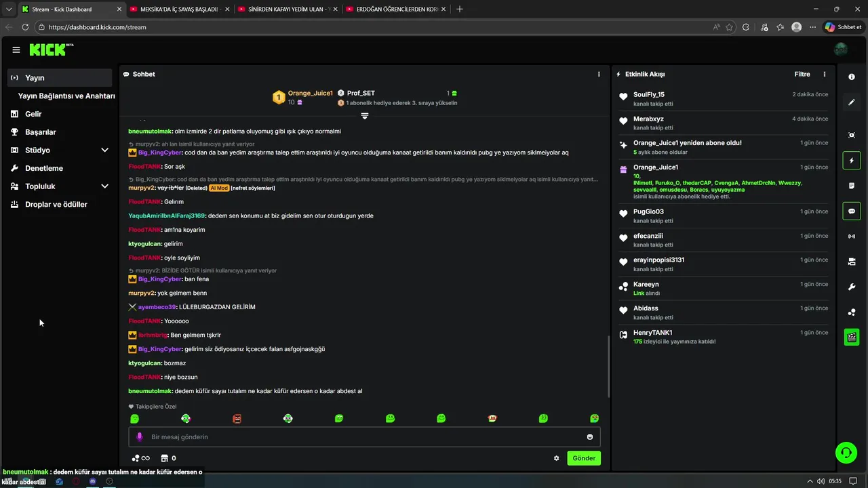The image size is (868, 488).
Task: Click the three-dots points icon in right rail
Action: pos(852,312)
